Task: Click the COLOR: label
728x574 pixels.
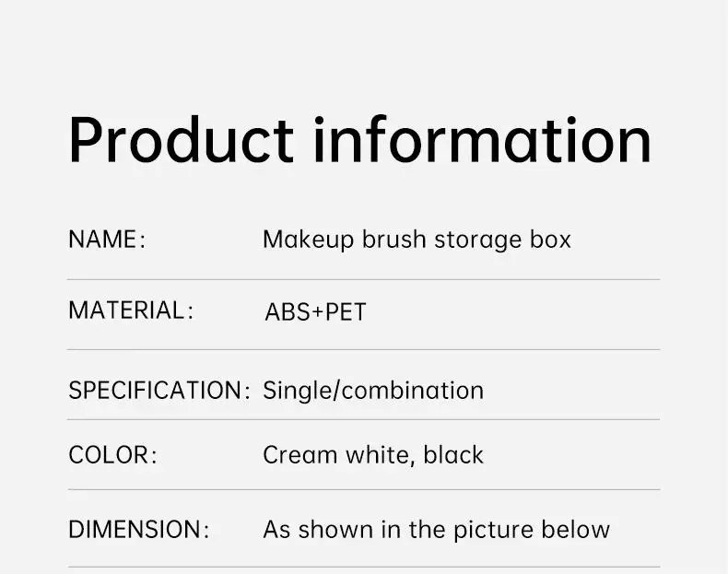Action: tap(112, 455)
